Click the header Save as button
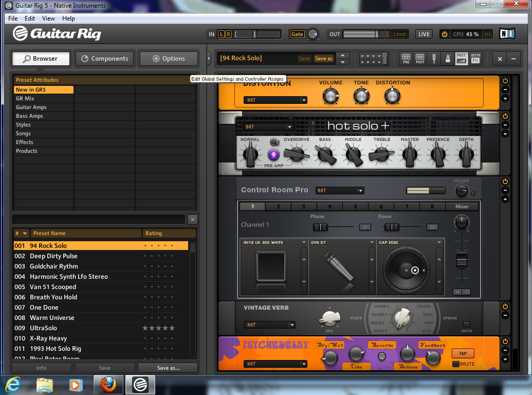Screen dimensions: 532x395 324,59
